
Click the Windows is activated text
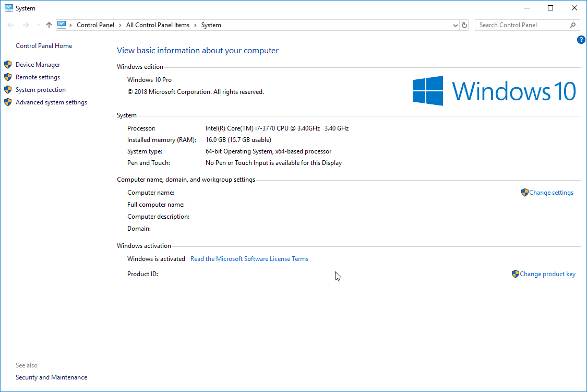(x=156, y=259)
